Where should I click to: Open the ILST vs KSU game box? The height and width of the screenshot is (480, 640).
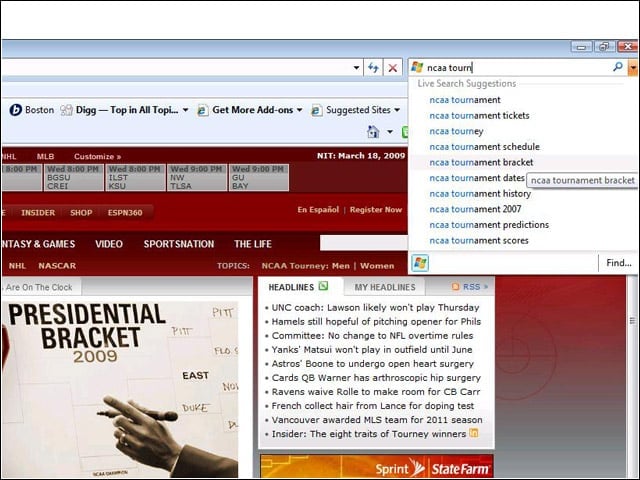point(135,177)
